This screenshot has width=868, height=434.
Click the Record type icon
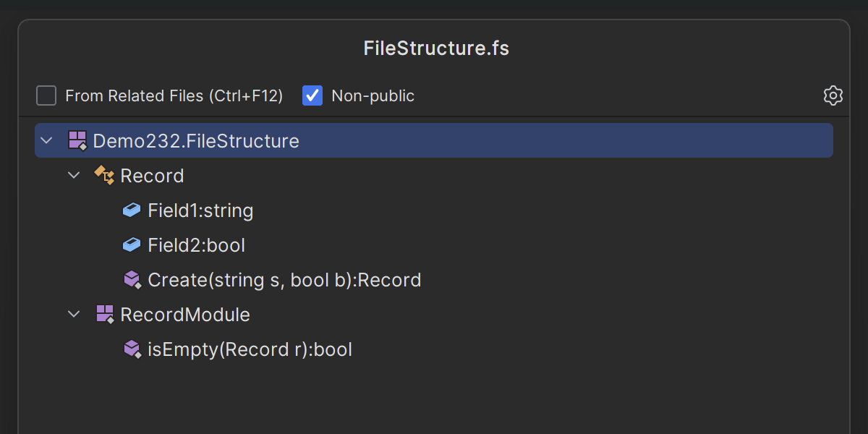pyautogui.click(x=105, y=175)
